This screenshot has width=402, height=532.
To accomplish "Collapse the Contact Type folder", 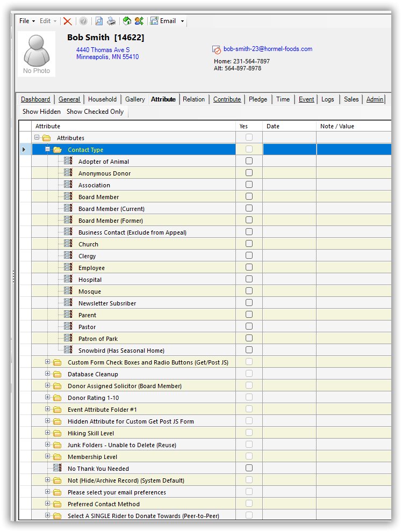I will tap(48, 149).
